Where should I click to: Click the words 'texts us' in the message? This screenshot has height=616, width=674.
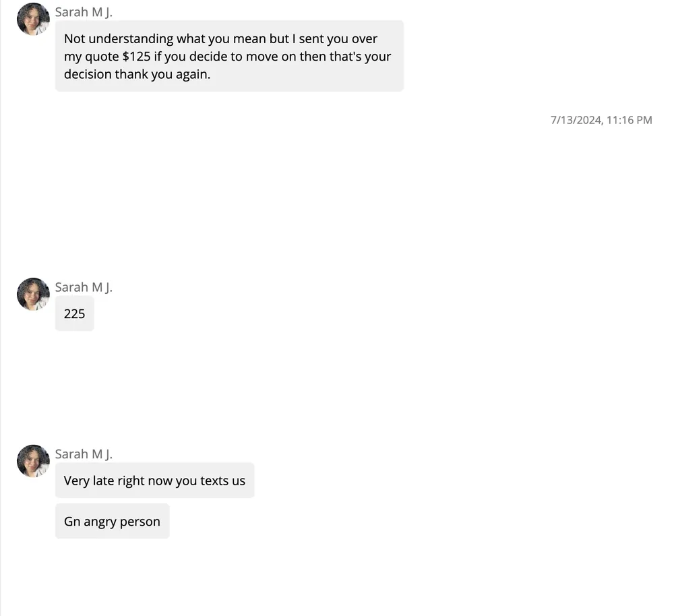[222, 481]
